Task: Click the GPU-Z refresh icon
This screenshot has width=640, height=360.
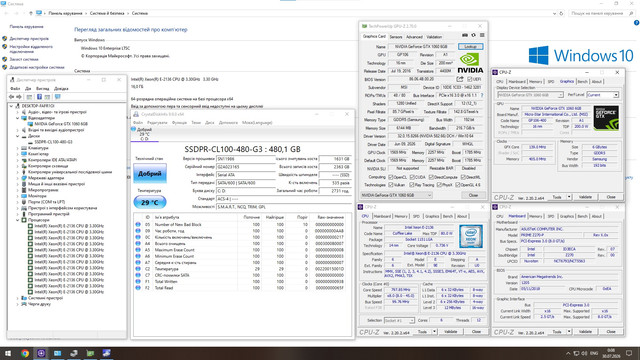Action: coord(473,36)
